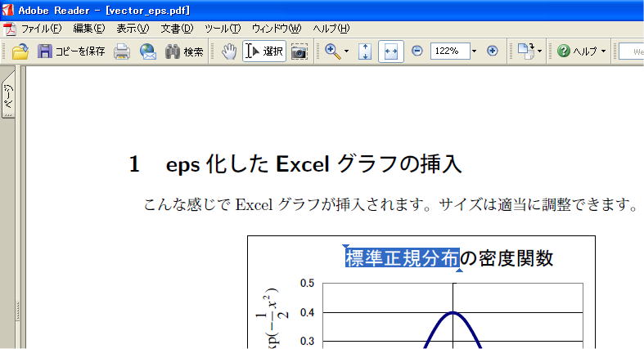Viewport: 644px width, 349px height.
Task: Expand the zoom tool dropdown arrow
Action: point(346,51)
